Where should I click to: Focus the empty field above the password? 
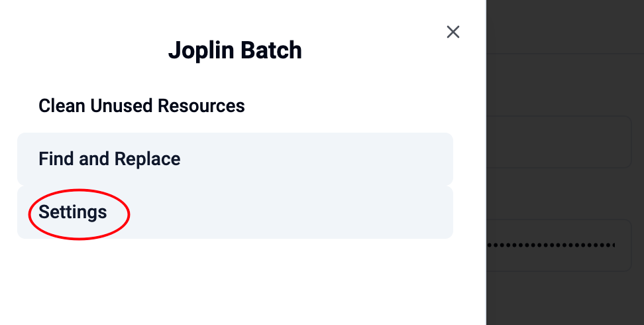[x=559, y=142]
